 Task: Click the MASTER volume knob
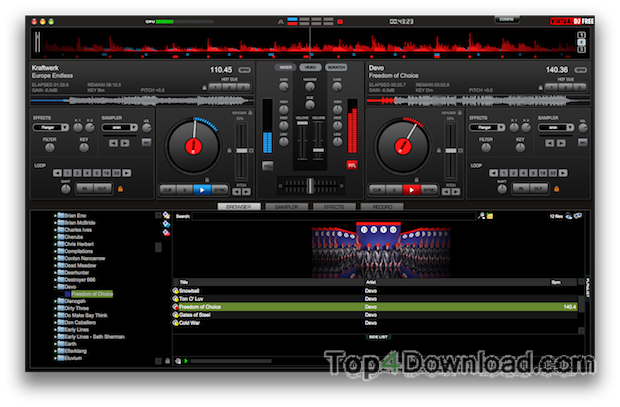(310, 87)
